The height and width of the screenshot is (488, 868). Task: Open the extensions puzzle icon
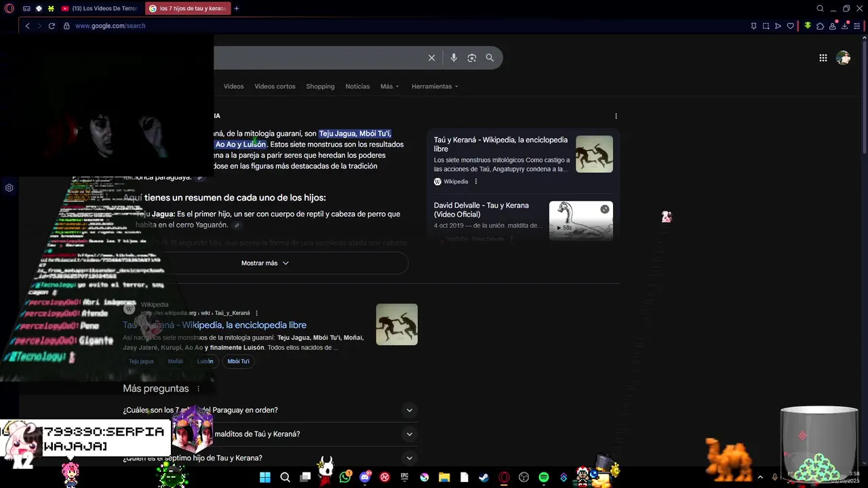click(820, 26)
